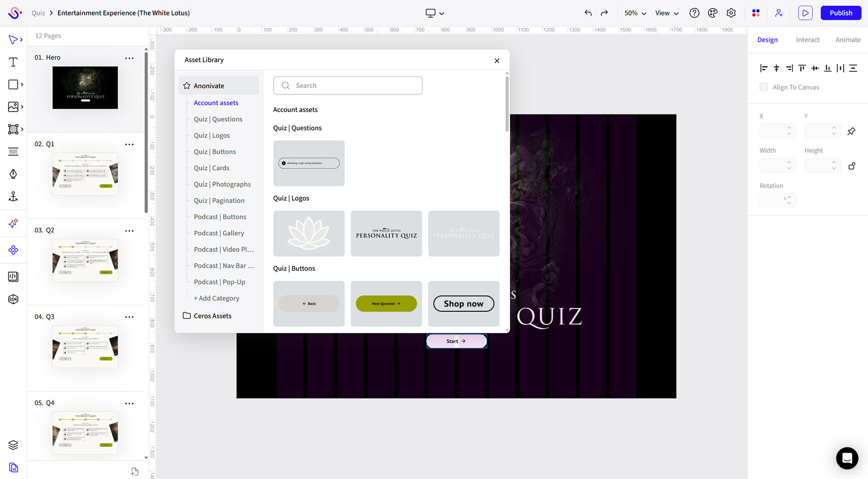Viewport: 868px width, 479px height.
Task: Select Podcast | Gallery category
Action: click(219, 233)
